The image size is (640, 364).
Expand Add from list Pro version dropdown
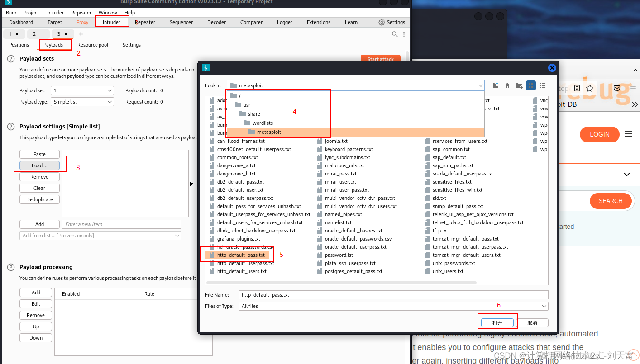coord(100,236)
